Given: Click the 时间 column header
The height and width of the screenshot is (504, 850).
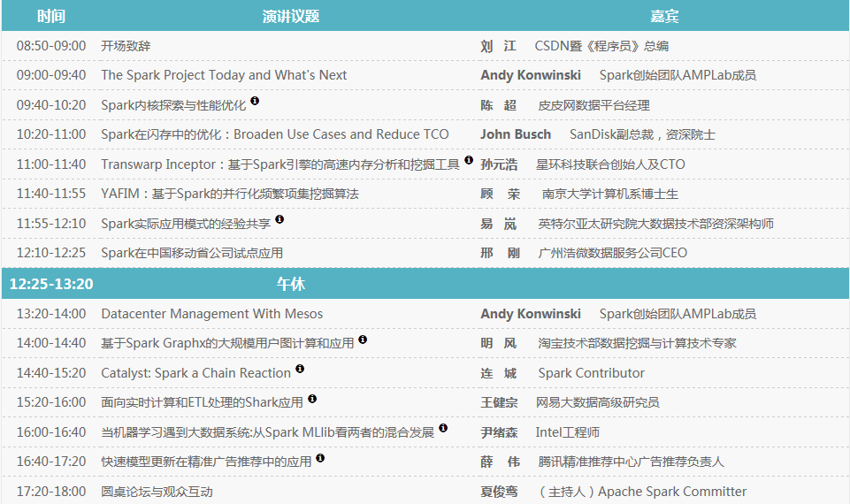Looking at the screenshot, I should point(51,16).
